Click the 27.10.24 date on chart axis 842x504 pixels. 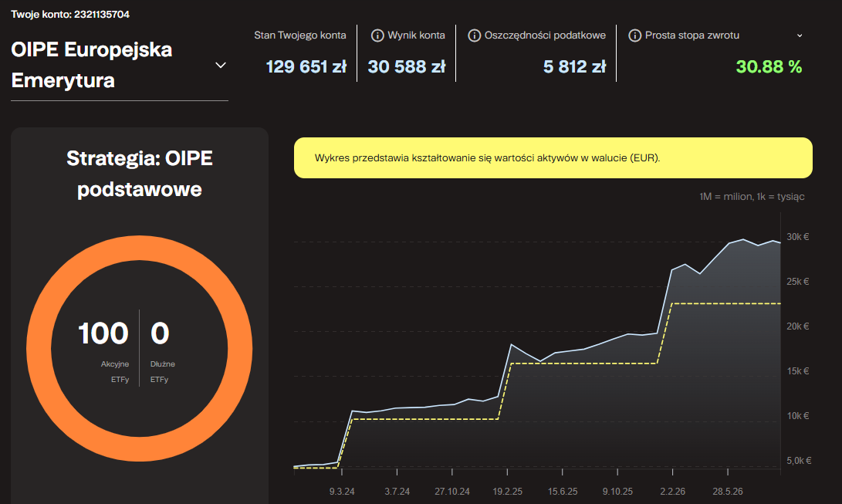click(452, 491)
